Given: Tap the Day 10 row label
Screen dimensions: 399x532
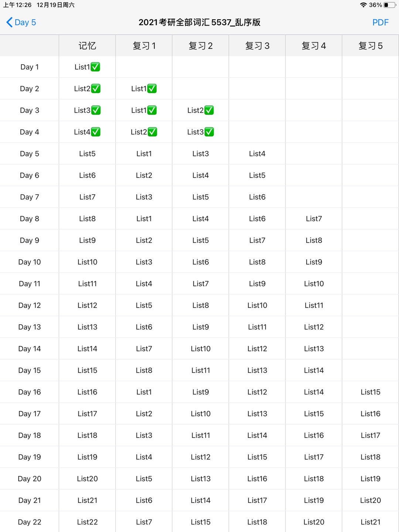Looking at the screenshot, I should point(30,262).
